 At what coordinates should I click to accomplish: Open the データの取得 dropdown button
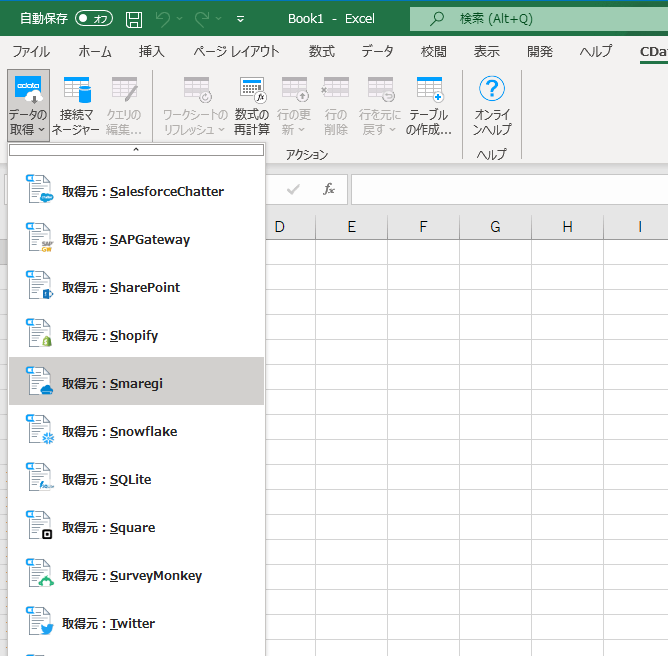point(28,105)
